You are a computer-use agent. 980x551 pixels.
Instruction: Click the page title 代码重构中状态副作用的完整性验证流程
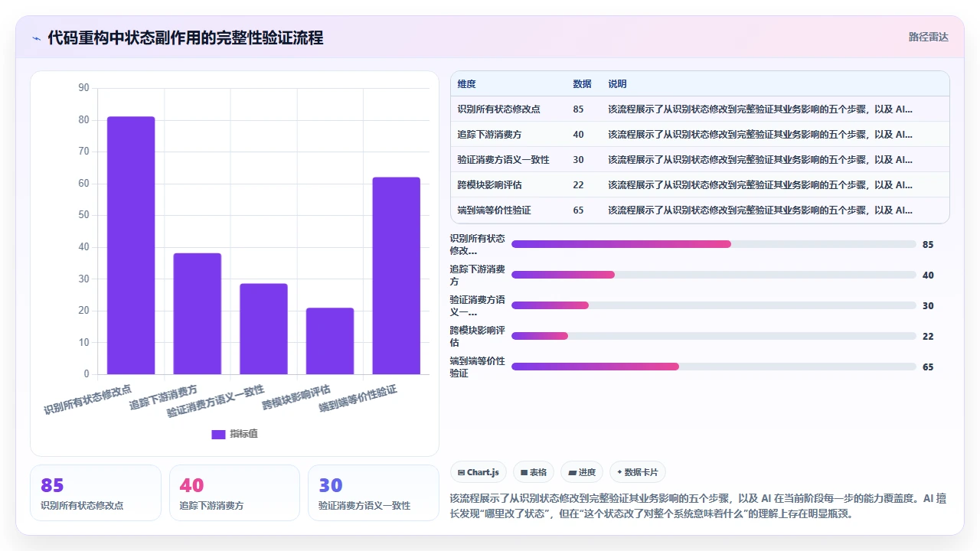tap(185, 37)
